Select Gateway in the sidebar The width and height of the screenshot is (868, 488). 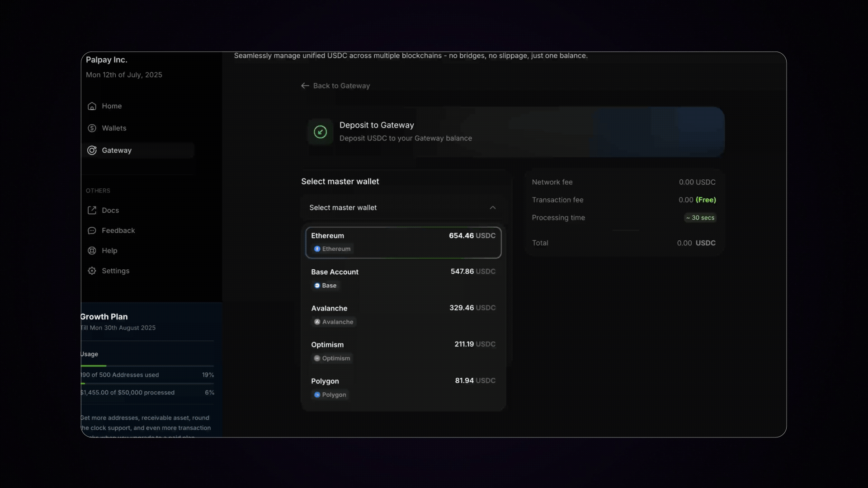138,150
